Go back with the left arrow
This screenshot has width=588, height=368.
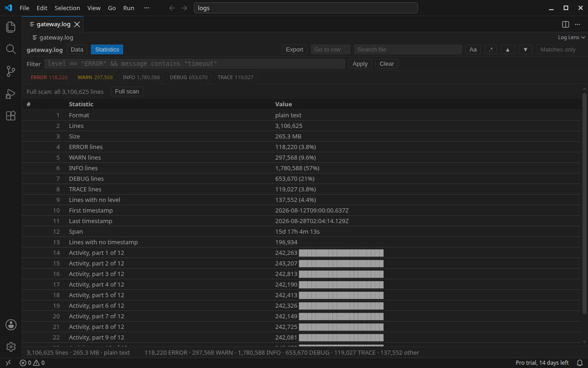(172, 8)
